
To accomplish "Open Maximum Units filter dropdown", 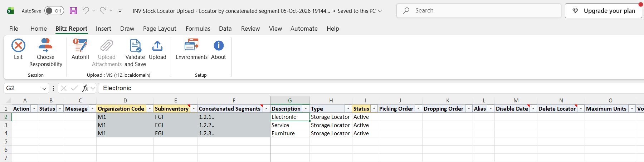I will tap(632, 108).
